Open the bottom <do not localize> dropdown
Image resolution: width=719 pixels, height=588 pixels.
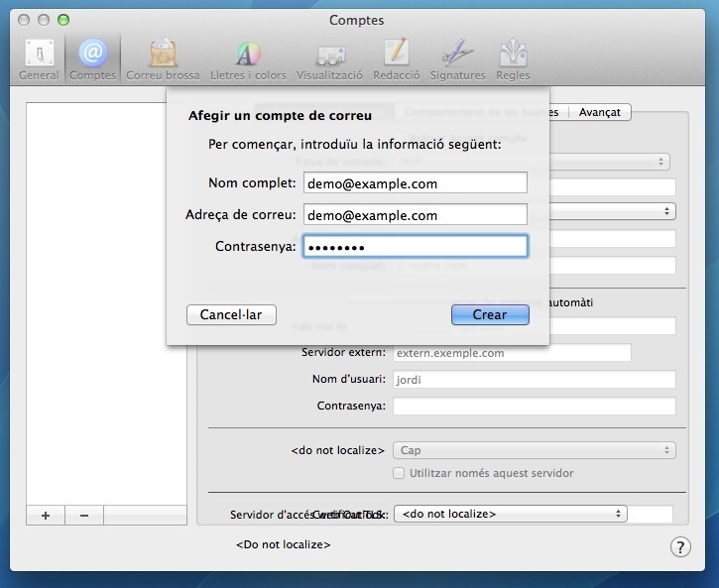coord(511,514)
